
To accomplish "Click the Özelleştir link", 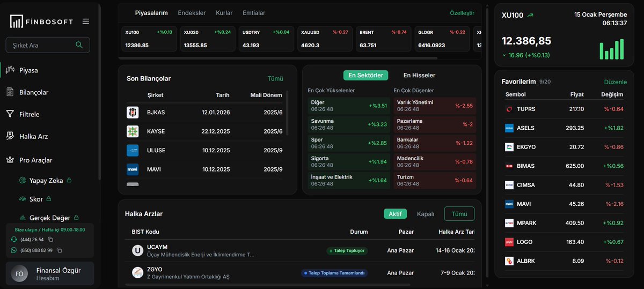I will (462, 13).
